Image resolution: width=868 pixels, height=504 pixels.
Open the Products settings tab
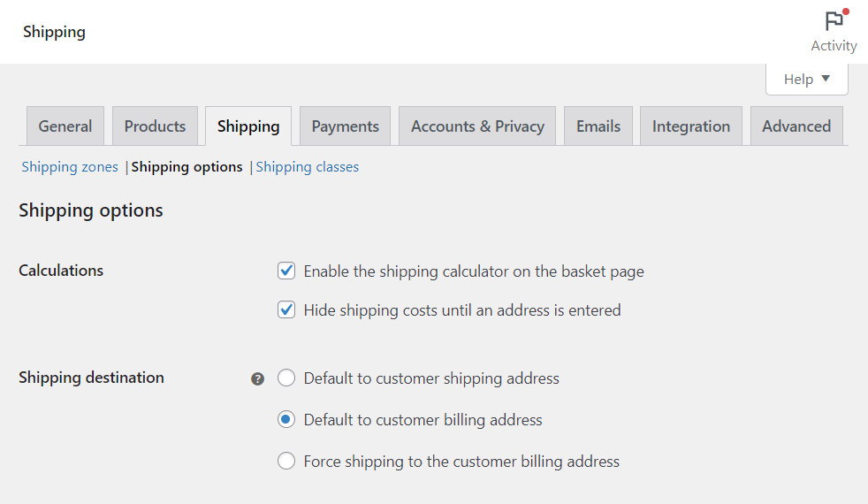[155, 126]
